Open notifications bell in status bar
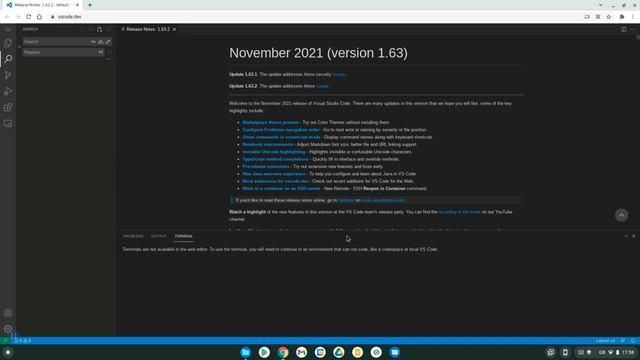This screenshot has height=360, width=640. pyautogui.click(x=633, y=340)
